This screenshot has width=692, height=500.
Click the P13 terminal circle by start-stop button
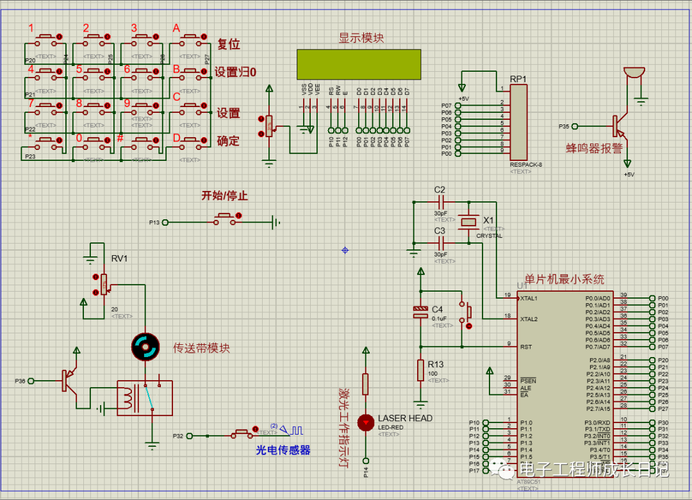pyautogui.click(x=165, y=222)
